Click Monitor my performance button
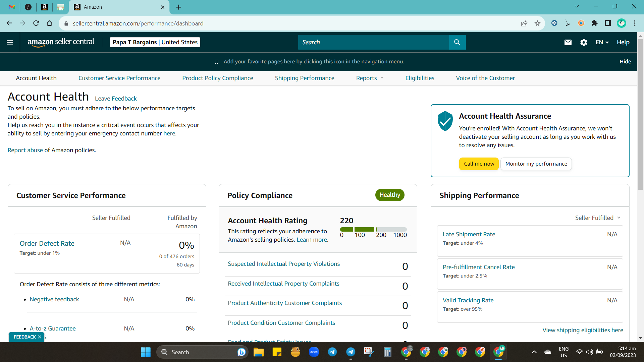 pos(536,164)
